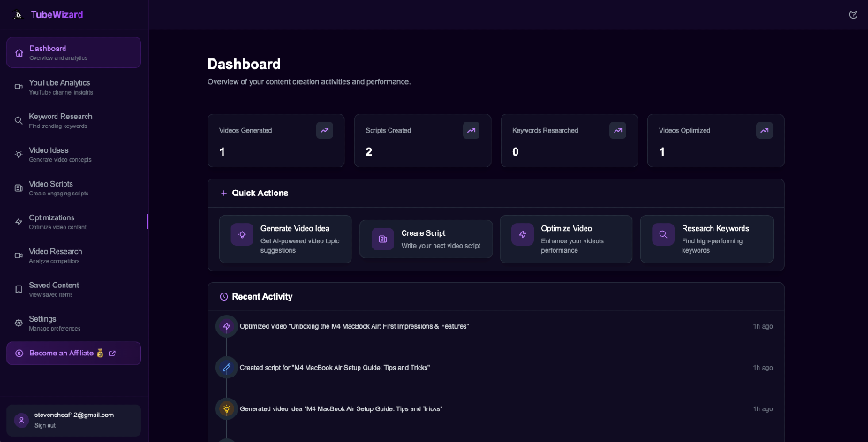Viewport: 868px width, 442px height.
Task: Open the Keyword Research page
Action: (x=73, y=121)
